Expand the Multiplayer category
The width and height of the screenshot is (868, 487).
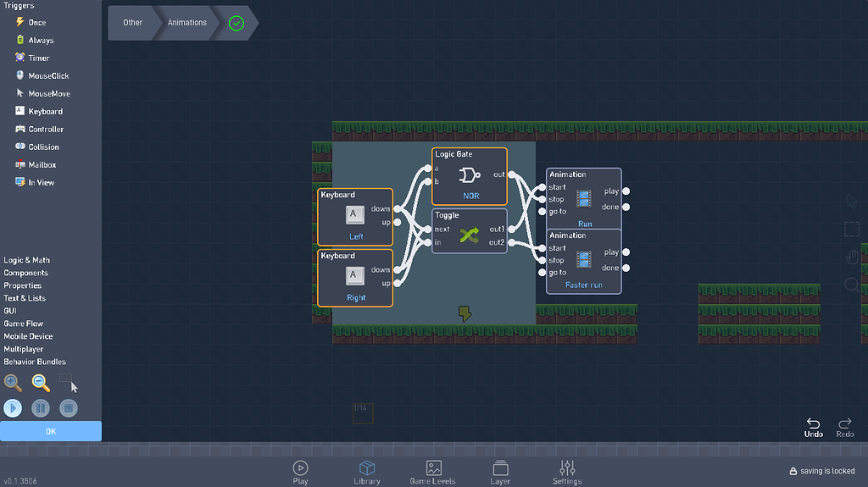pyautogui.click(x=23, y=349)
